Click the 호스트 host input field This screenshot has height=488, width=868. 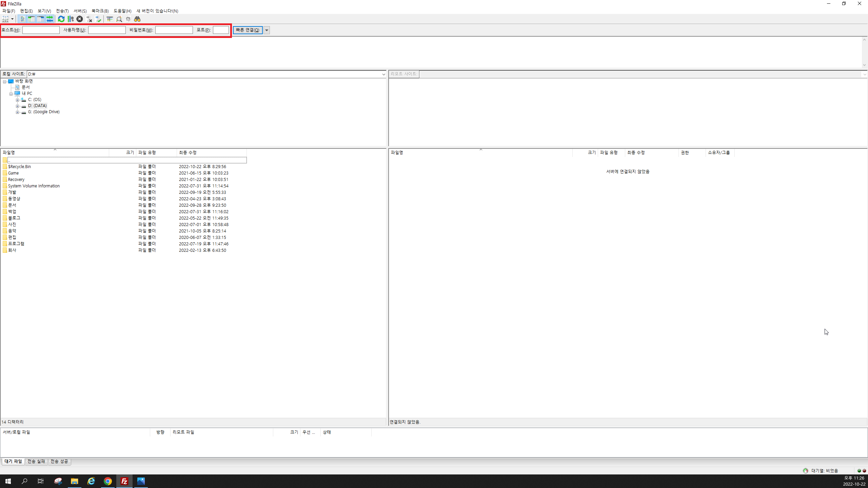(41, 30)
